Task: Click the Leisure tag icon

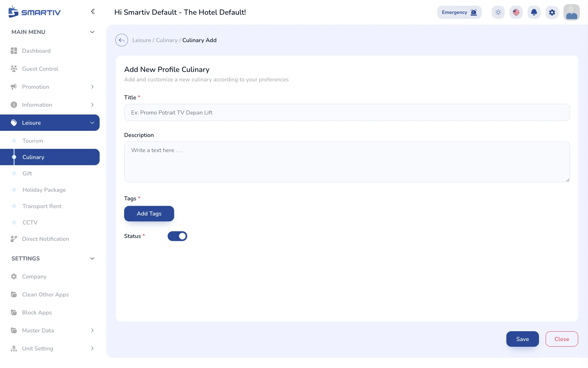Action: pos(14,123)
